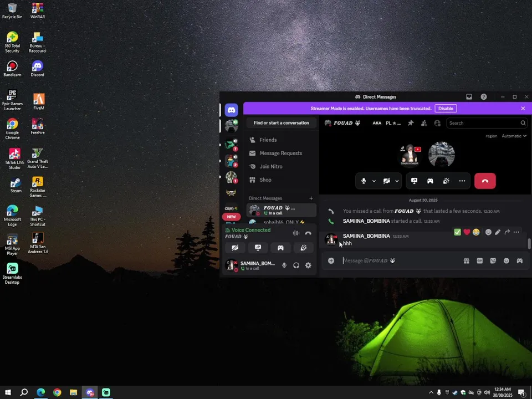
Task: Edit the hhh message with pencil
Action: pos(498,232)
